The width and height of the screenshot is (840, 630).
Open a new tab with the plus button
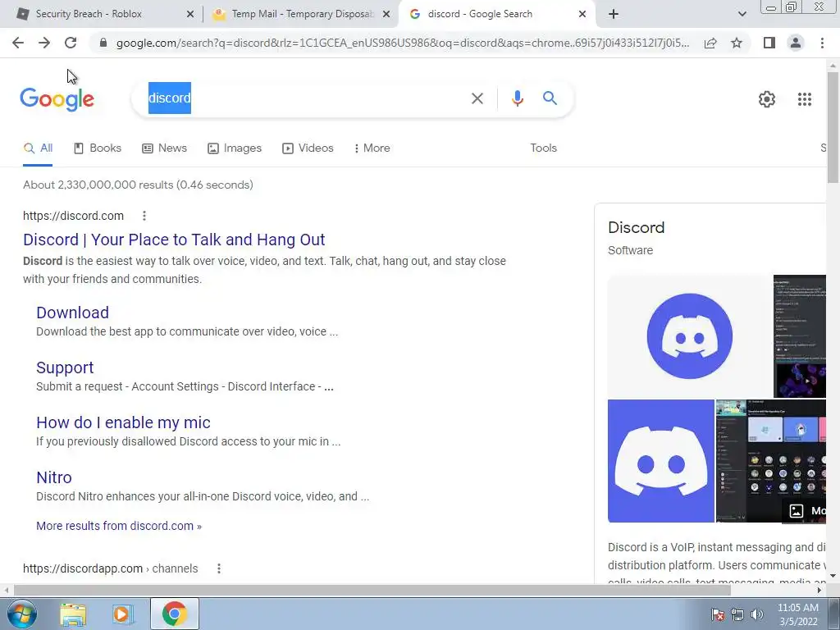(614, 14)
